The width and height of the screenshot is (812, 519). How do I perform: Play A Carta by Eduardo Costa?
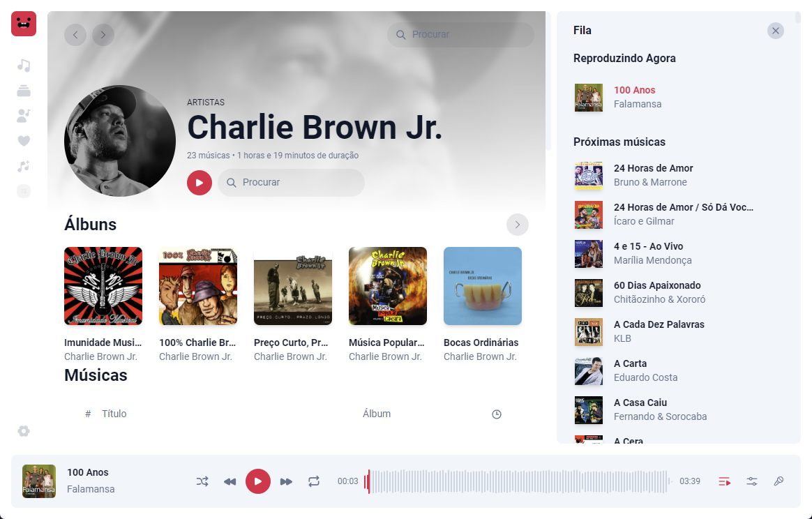(678, 371)
